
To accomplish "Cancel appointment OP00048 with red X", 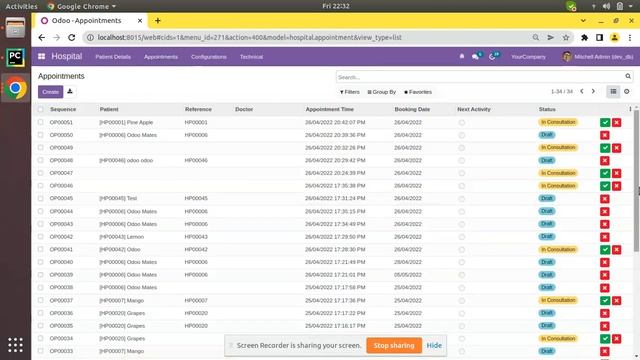I will (605, 160).
